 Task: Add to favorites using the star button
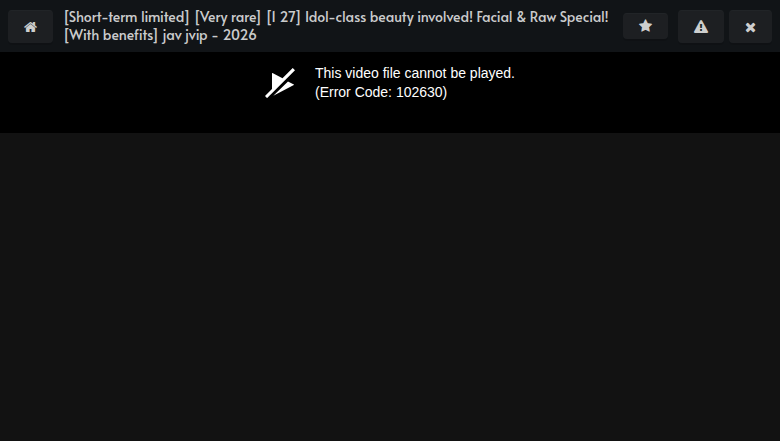click(x=645, y=26)
